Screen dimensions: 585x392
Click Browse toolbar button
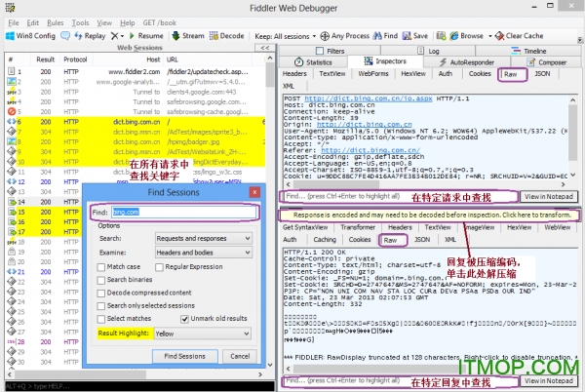pos(467,36)
